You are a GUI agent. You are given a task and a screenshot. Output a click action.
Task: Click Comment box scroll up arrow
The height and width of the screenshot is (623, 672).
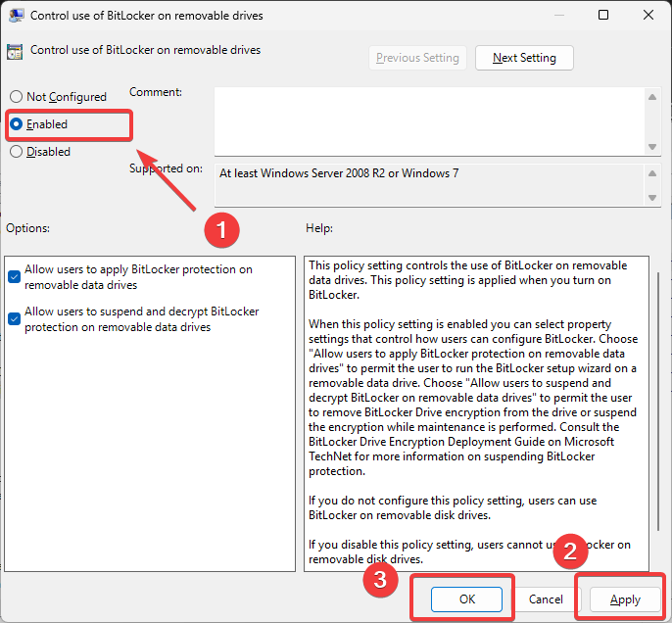652,97
